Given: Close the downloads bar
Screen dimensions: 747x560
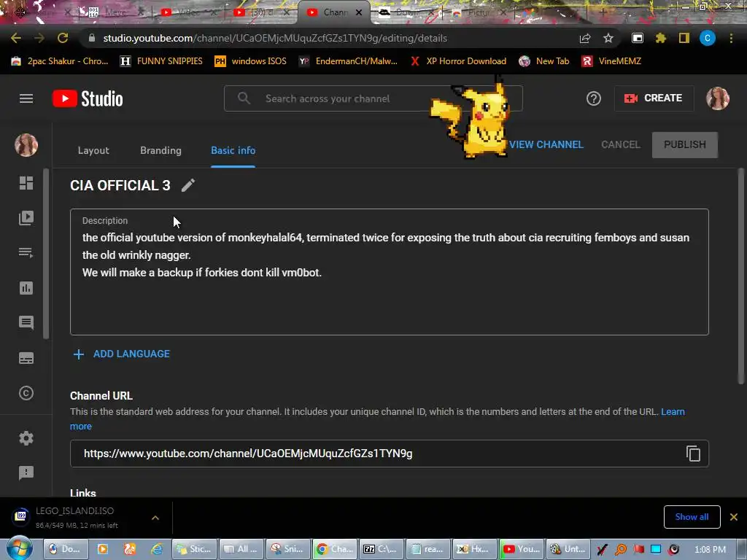Looking at the screenshot, I should click(x=734, y=517).
